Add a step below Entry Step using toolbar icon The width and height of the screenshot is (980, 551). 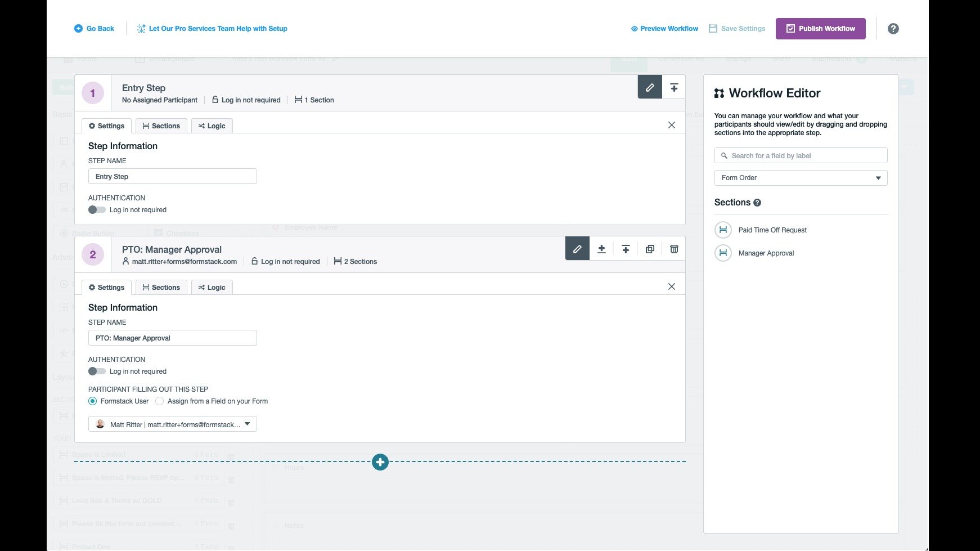point(673,87)
